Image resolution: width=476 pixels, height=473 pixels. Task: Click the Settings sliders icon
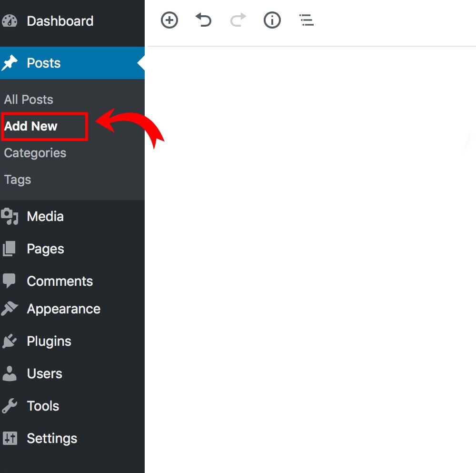[10, 438]
